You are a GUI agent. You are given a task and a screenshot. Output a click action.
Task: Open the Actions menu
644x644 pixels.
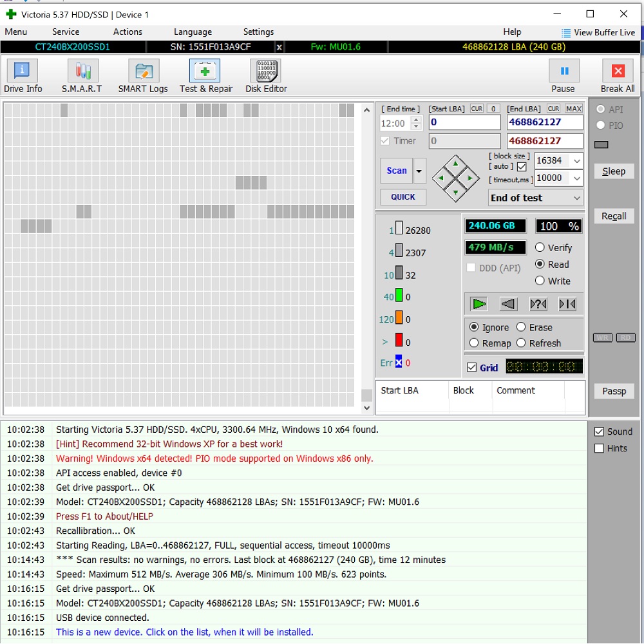point(128,32)
